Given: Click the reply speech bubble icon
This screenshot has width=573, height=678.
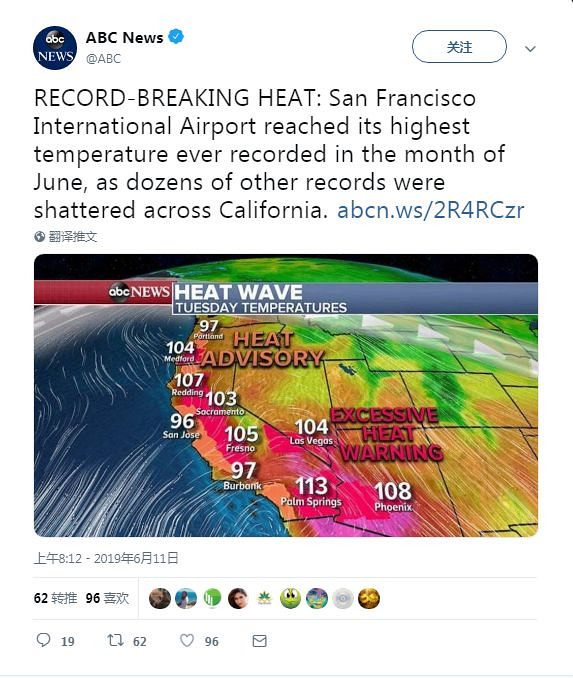Looking at the screenshot, I should point(43,640).
